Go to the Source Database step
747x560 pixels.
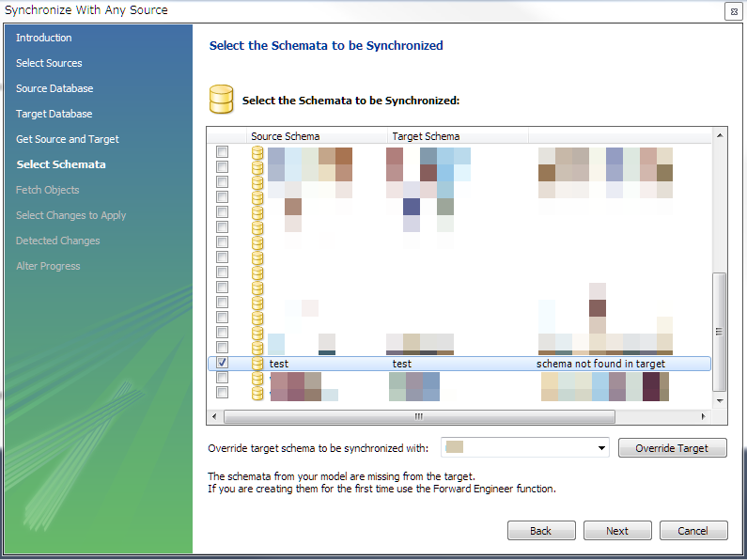click(x=54, y=88)
